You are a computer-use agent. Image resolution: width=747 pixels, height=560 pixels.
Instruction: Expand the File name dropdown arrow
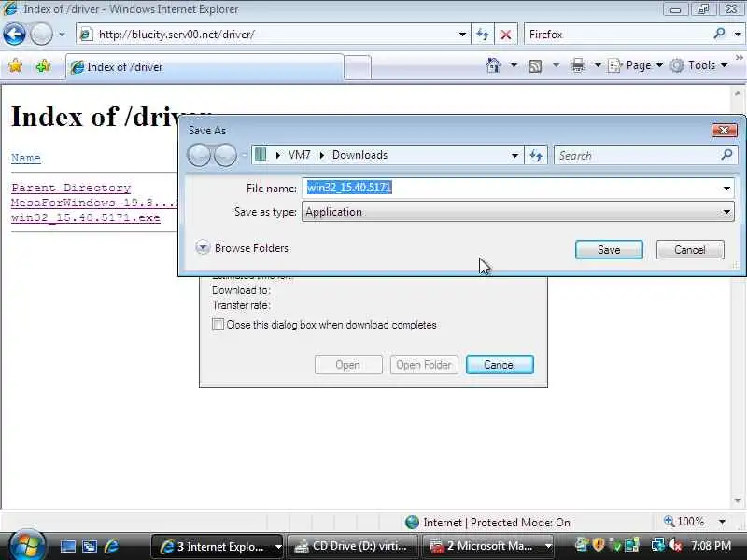click(x=726, y=189)
